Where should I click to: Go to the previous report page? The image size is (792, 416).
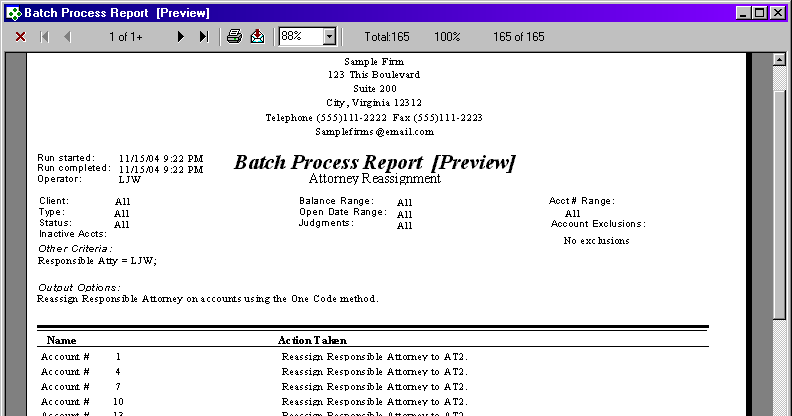[67, 37]
